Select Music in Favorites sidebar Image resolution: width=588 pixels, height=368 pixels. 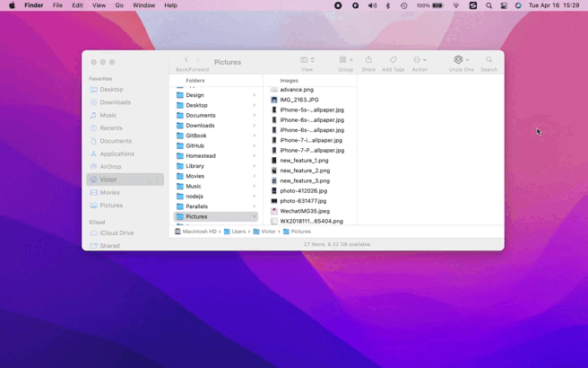(x=125, y=115)
